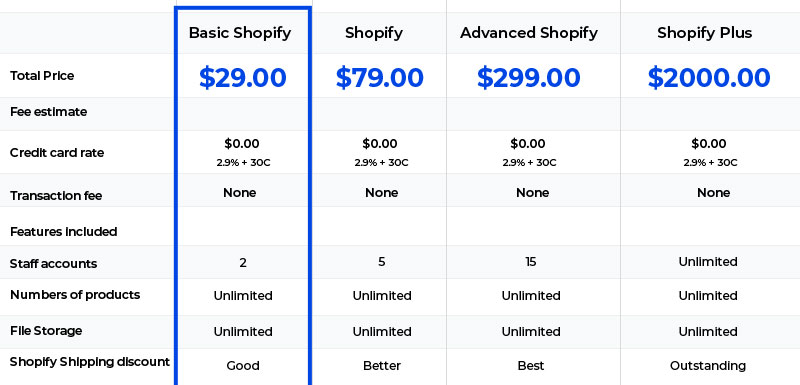Click the Total Price row label
The image size is (800, 385).
pyautogui.click(x=42, y=75)
